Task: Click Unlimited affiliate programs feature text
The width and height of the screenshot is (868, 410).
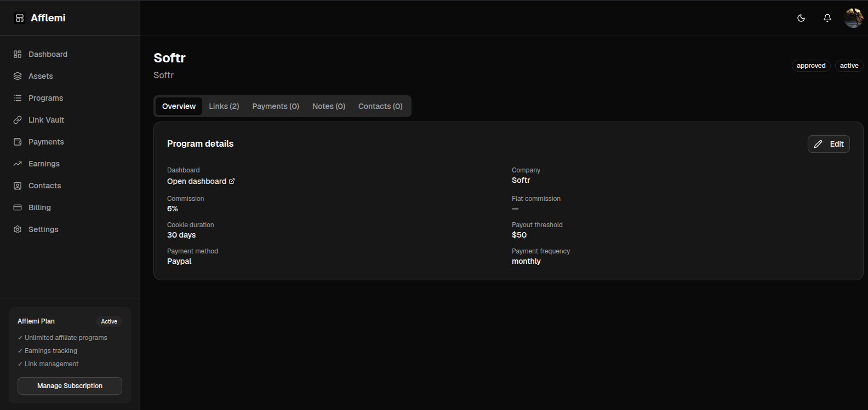Action: point(66,338)
